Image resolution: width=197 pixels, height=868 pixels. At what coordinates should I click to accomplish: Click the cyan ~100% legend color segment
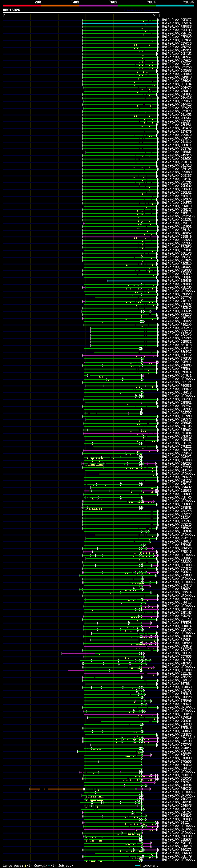[x=175, y=6]
